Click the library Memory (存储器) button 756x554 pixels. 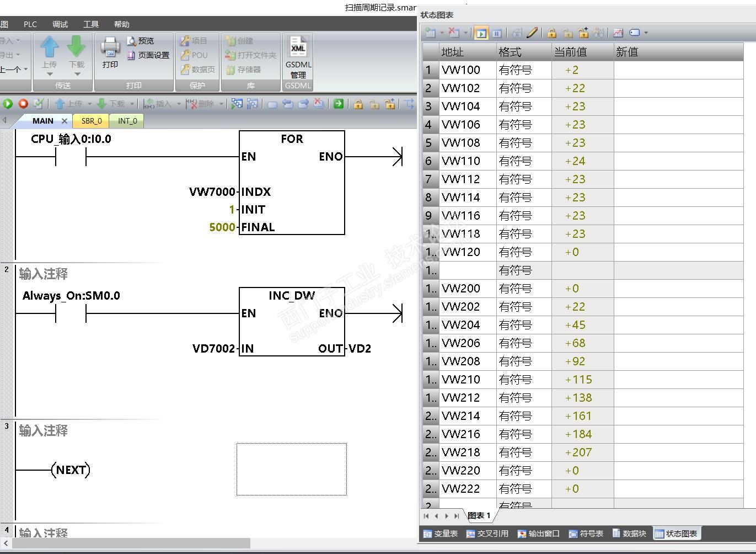coord(243,70)
